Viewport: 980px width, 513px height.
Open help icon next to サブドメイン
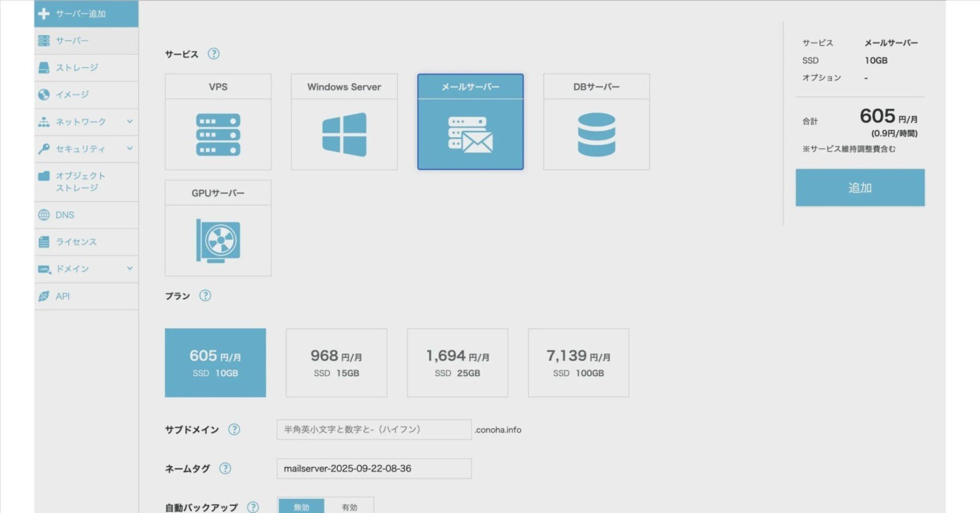coord(234,429)
